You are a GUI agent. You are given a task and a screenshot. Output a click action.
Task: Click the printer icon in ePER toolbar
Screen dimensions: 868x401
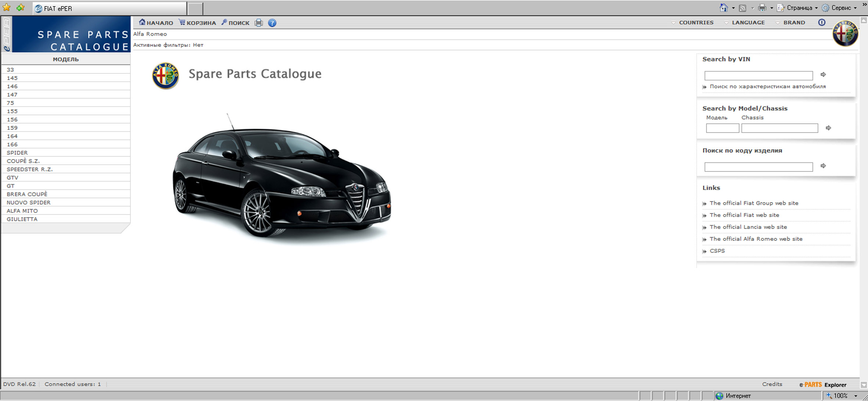259,23
